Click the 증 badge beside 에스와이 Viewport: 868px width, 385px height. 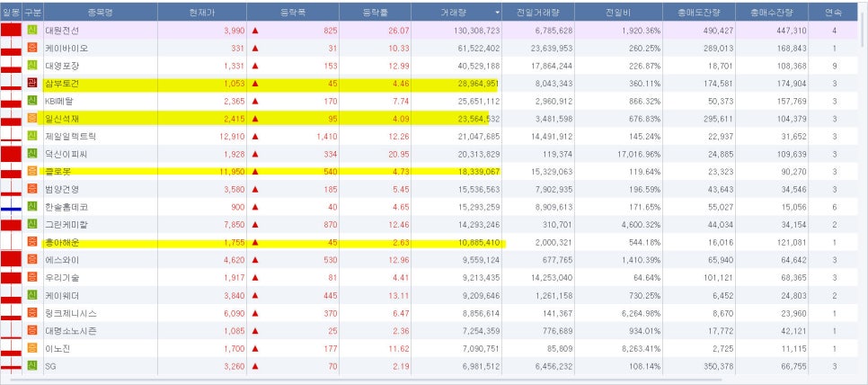coord(32,259)
